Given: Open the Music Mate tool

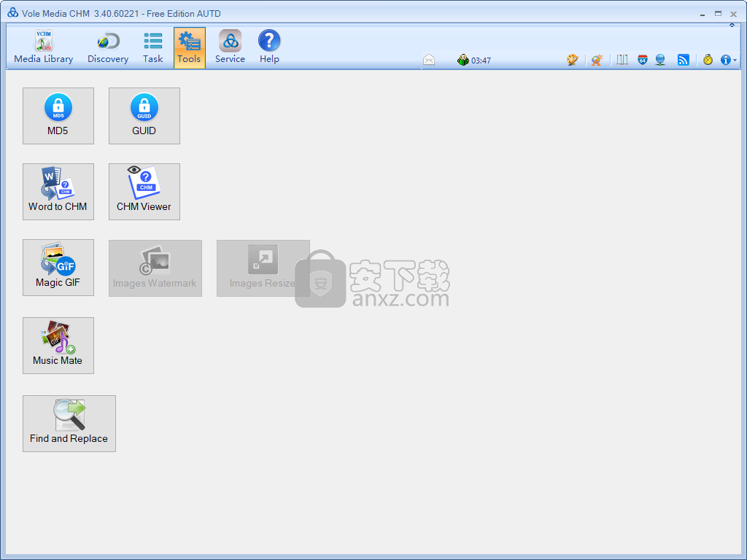Looking at the screenshot, I should (58, 346).
